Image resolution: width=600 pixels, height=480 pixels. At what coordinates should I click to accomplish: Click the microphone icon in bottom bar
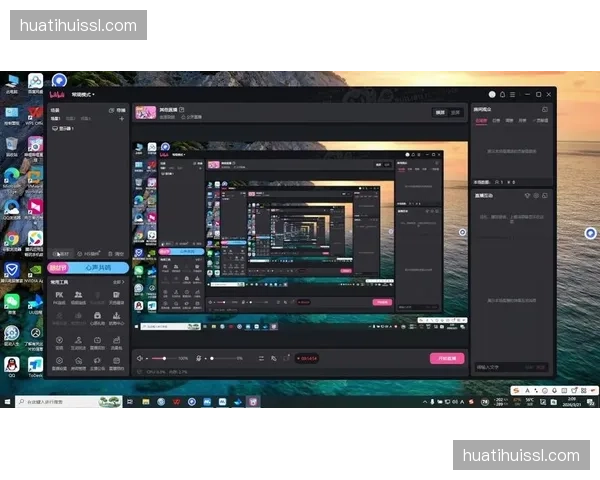[200, 358]
